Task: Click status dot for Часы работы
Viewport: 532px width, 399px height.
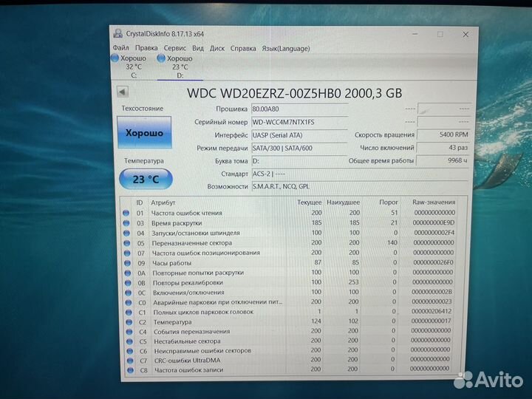Action: [x=128, y=262]
